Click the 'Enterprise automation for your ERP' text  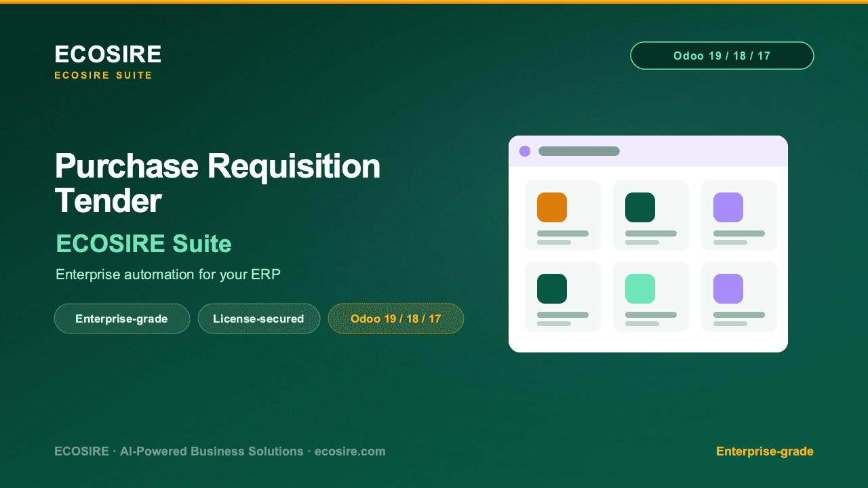(x=168, y=274)
